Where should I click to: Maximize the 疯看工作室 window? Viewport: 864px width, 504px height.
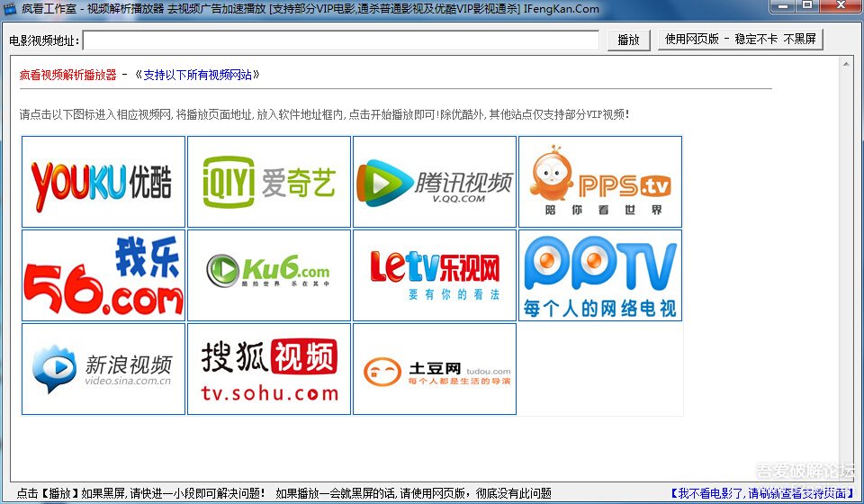[x=807, y=6]
